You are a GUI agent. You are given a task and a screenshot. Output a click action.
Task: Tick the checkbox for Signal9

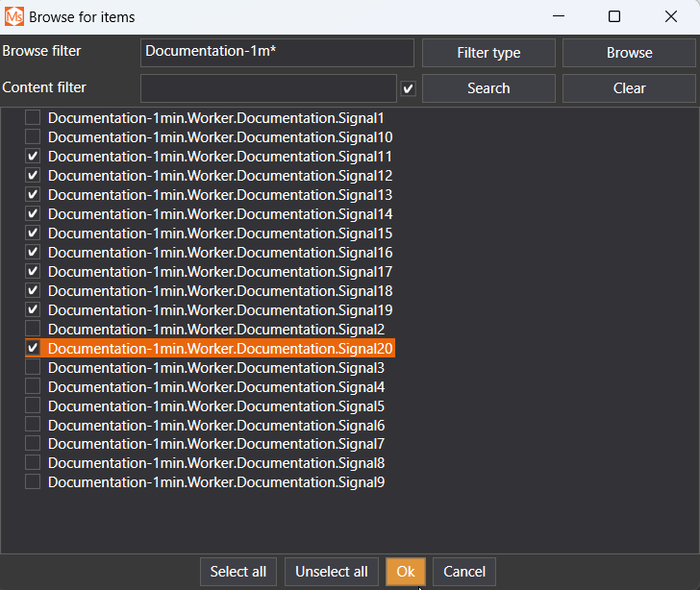[33, 482]
